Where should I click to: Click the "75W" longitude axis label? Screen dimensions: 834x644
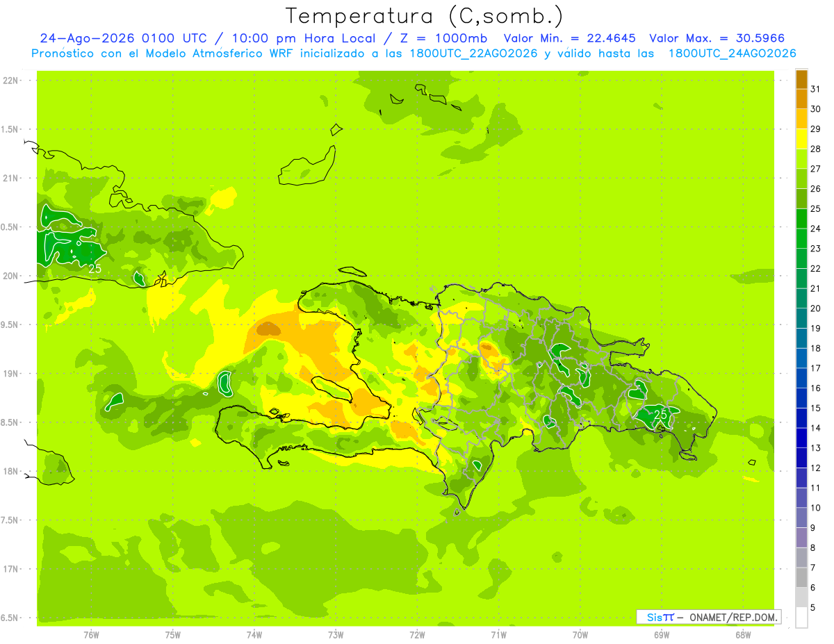(x=173, y=635)
